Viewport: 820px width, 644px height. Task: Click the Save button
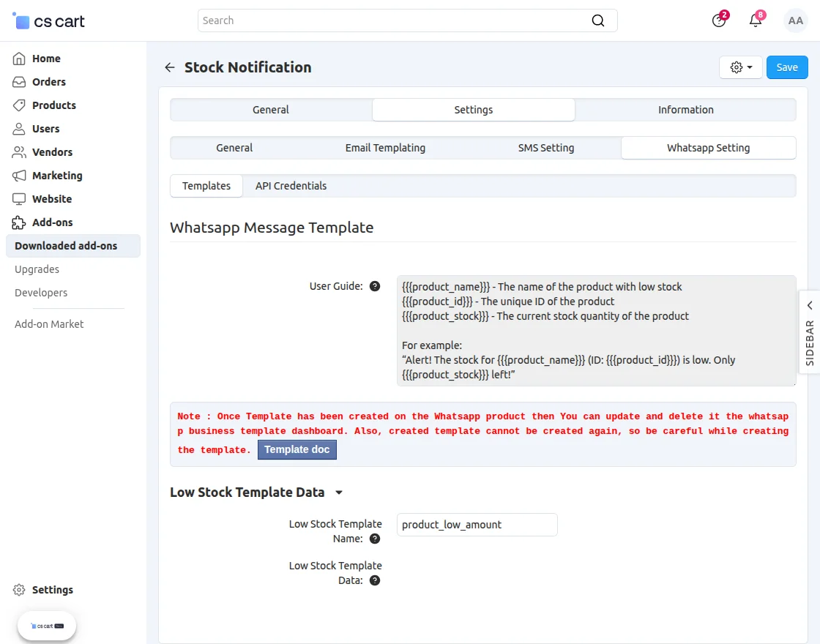point(787,67)
